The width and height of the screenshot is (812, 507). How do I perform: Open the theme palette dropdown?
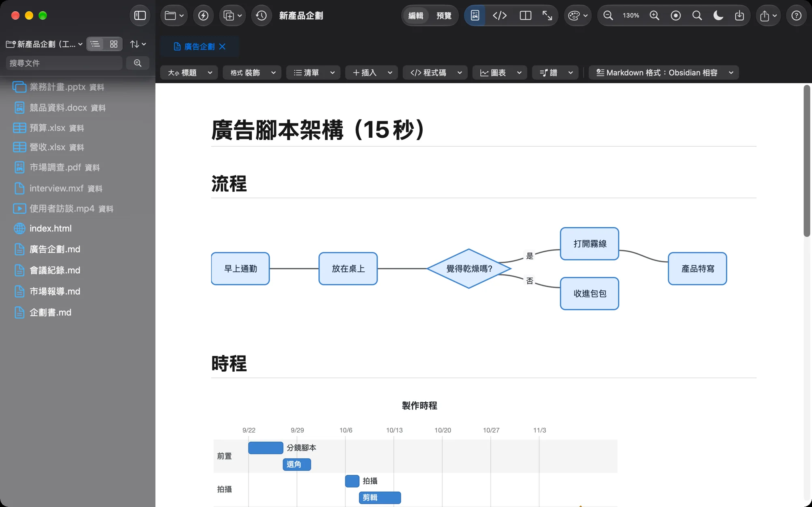[578, 15]
